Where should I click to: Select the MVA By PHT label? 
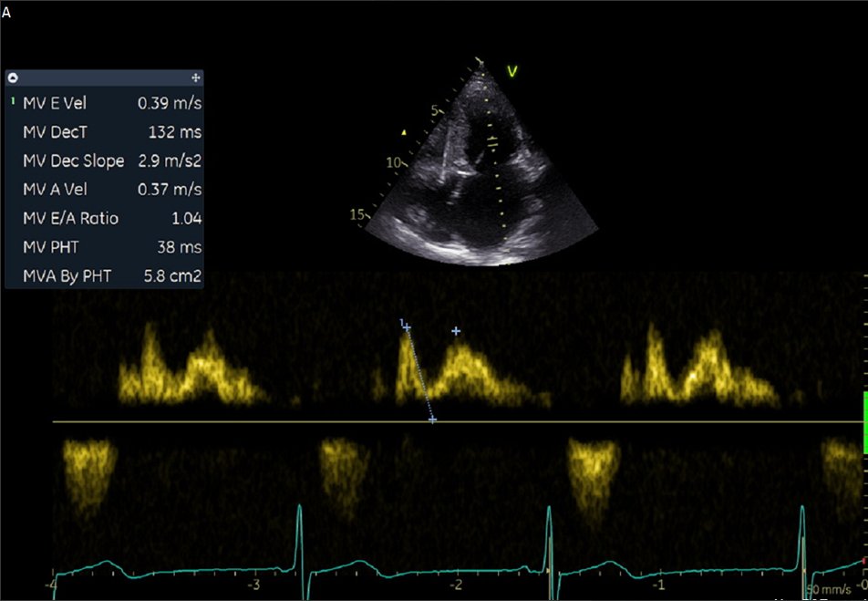pyautogui.click(x=67, y=275)
